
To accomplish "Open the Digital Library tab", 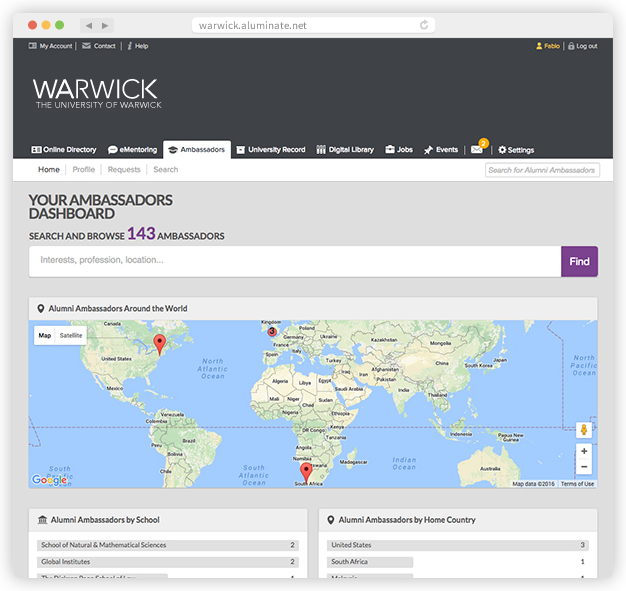I will 345,150.
